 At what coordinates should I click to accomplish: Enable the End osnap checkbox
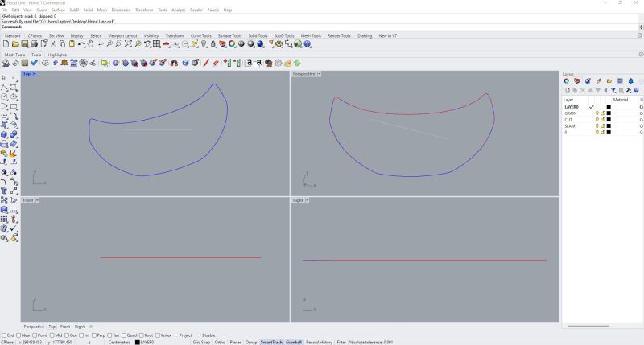[x=4, y=335]
